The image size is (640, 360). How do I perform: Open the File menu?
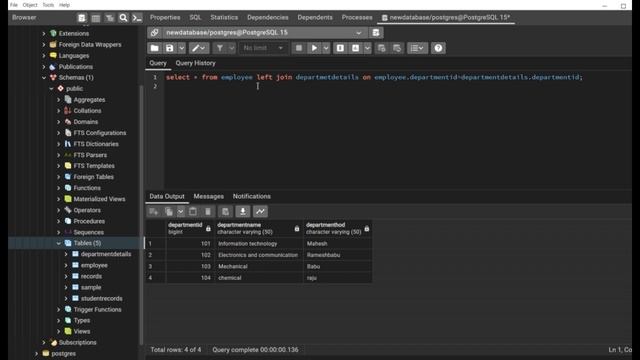pos(13,5)
